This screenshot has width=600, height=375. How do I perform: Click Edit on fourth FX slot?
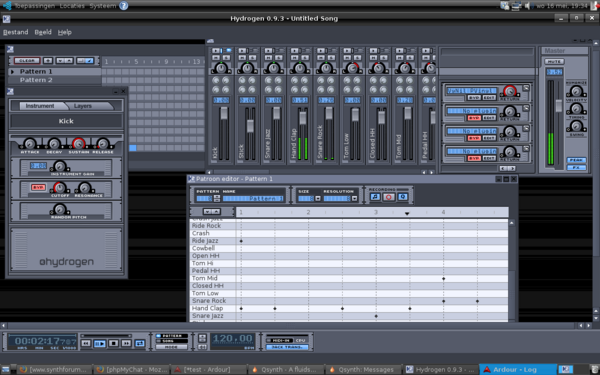[489, 158]
